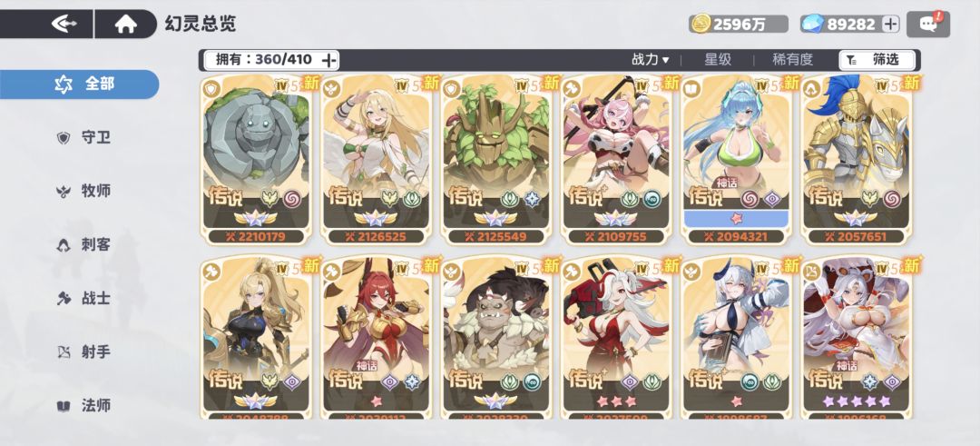Select gold knight card with 2057651 power

855,160
